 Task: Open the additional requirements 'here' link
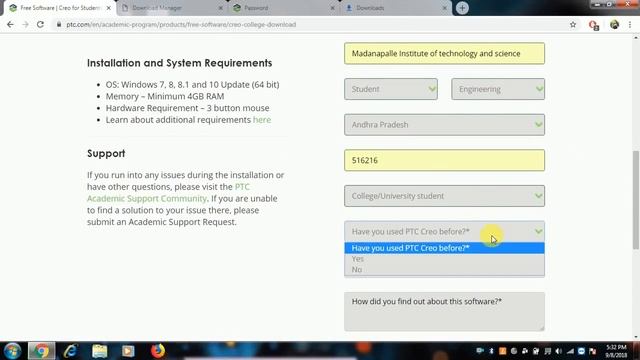tap(262, 120)
